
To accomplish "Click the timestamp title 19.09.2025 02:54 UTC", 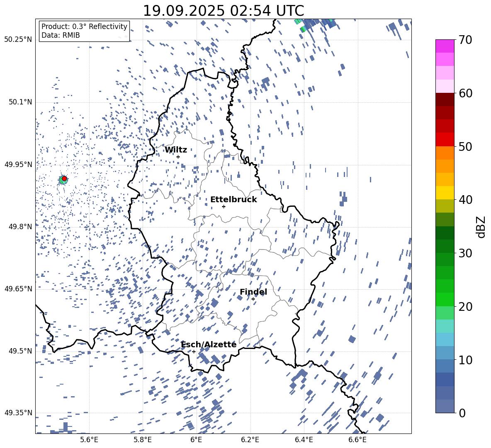I will pyautogui.click(x=223, y=11).
